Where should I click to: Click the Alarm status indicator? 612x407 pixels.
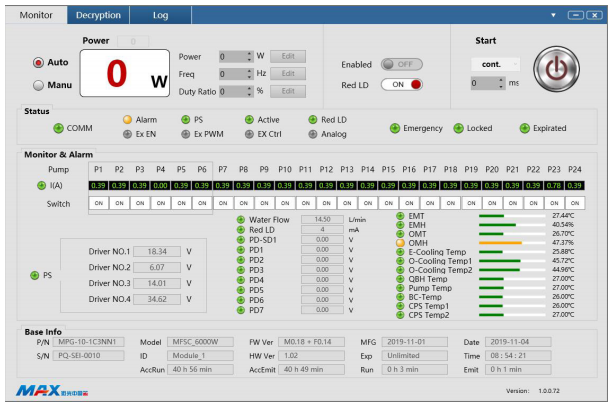tap(127, 119)
